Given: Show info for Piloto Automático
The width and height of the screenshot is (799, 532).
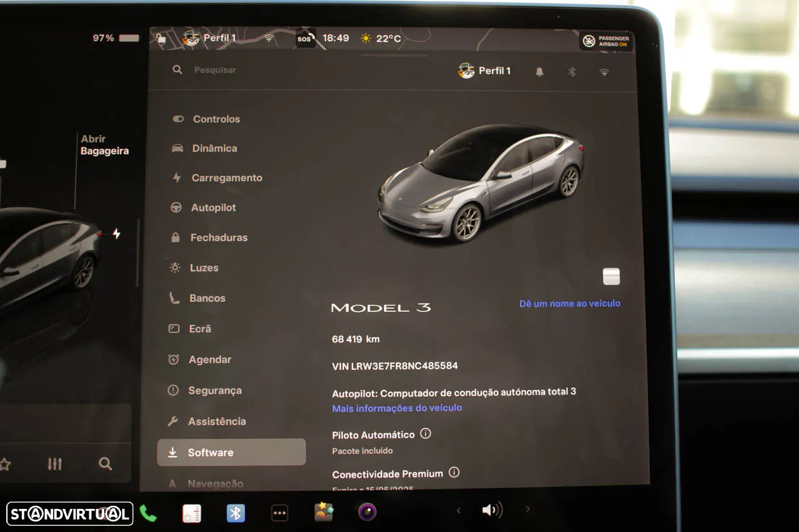Looking at the screenshot, I should coord(425,433).
